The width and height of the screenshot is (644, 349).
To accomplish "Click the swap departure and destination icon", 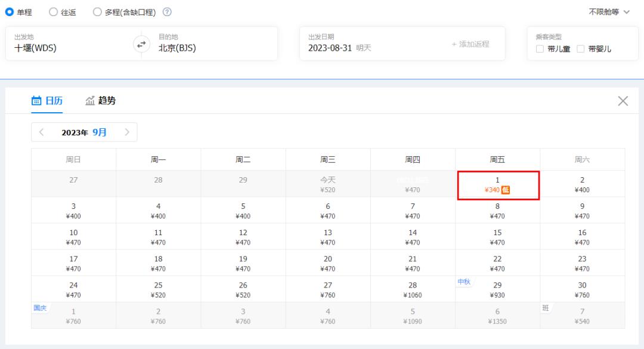I will pos(141,44).
